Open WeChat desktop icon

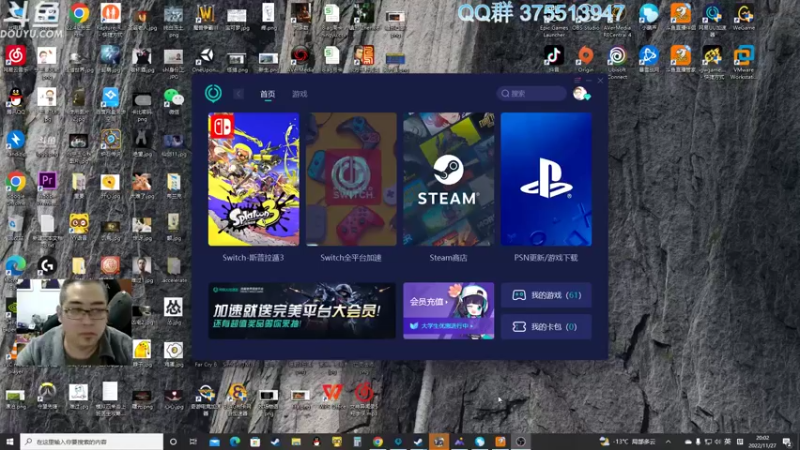(x=174, y=99)
